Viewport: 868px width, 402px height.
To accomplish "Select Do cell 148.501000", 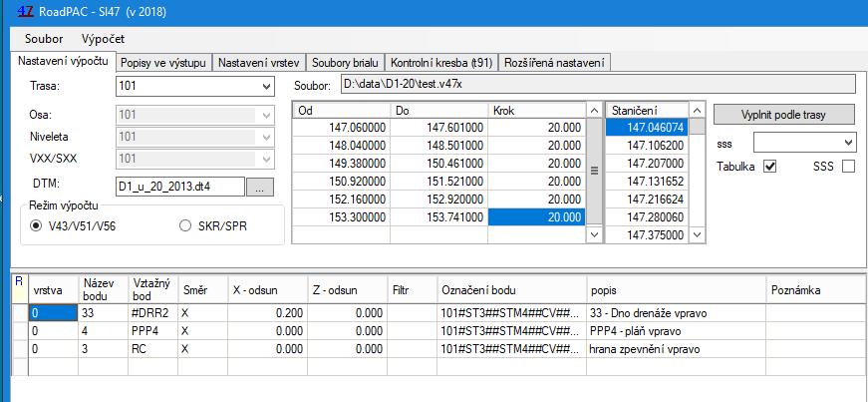I will click(438, 146).
